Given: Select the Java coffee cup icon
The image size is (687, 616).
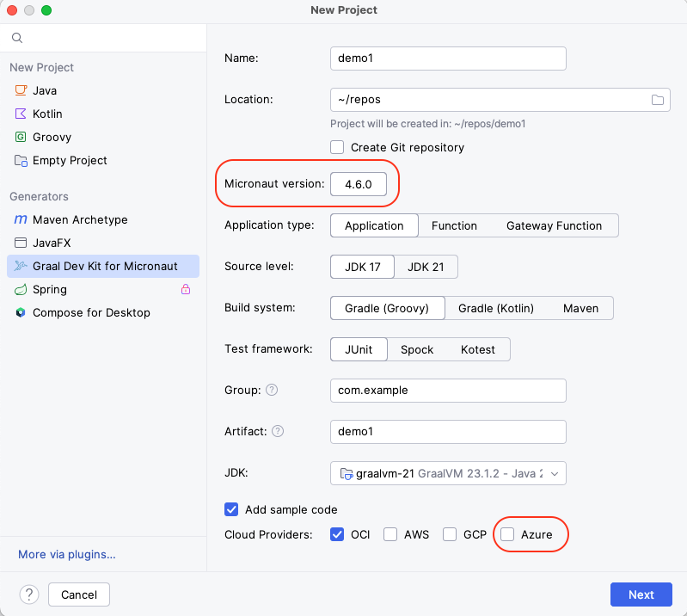Looking at the screenshot, I should (21, 90).
